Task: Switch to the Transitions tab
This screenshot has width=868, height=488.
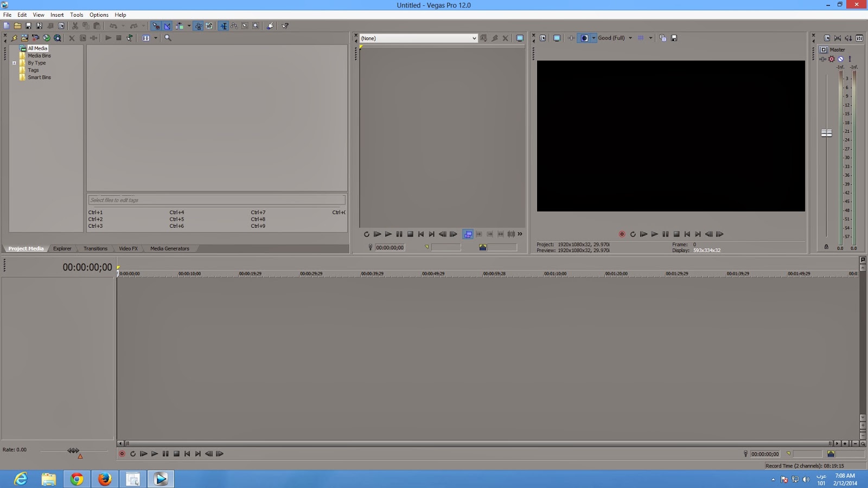Action: click(95, 248)
